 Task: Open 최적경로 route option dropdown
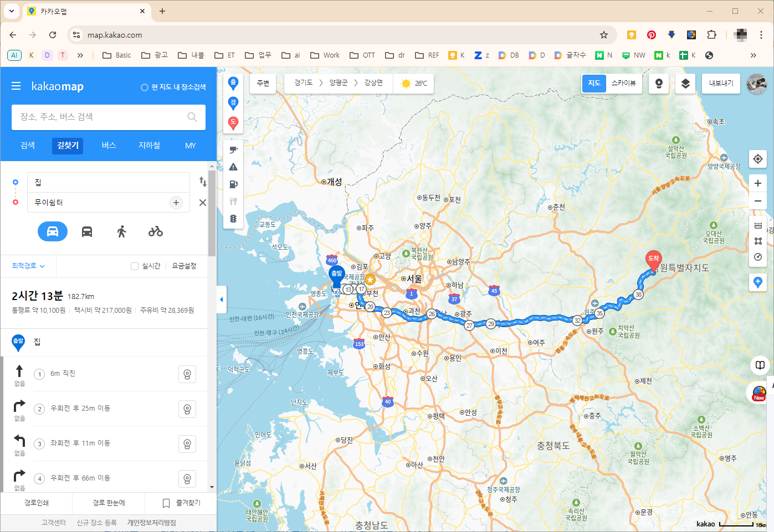(x=28, y=266)
